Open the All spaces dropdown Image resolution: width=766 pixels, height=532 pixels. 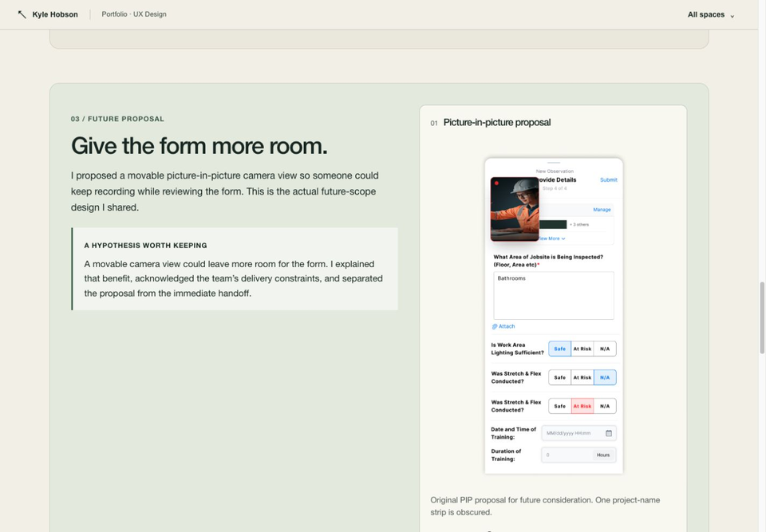711,14
